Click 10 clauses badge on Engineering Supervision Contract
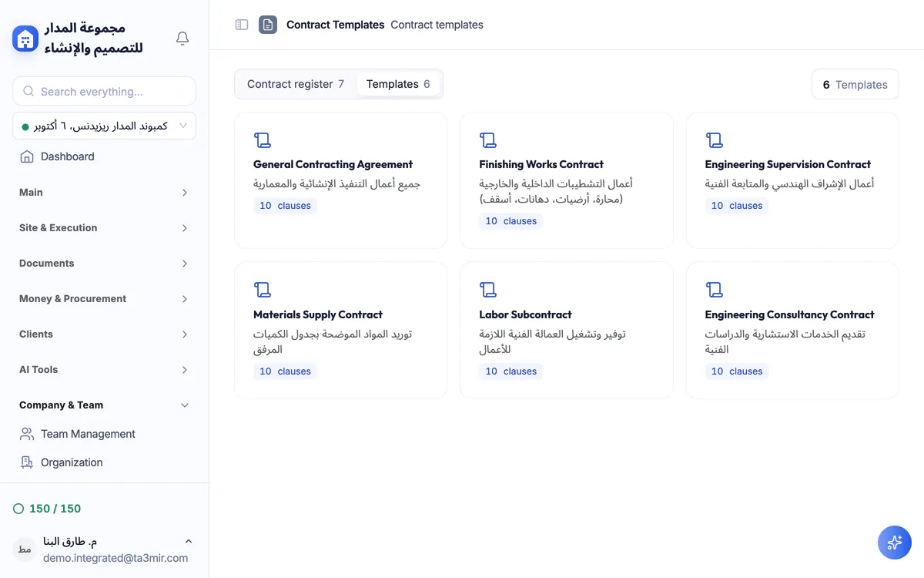This screenshot has width=924, height=578. (x=737, y=206)
